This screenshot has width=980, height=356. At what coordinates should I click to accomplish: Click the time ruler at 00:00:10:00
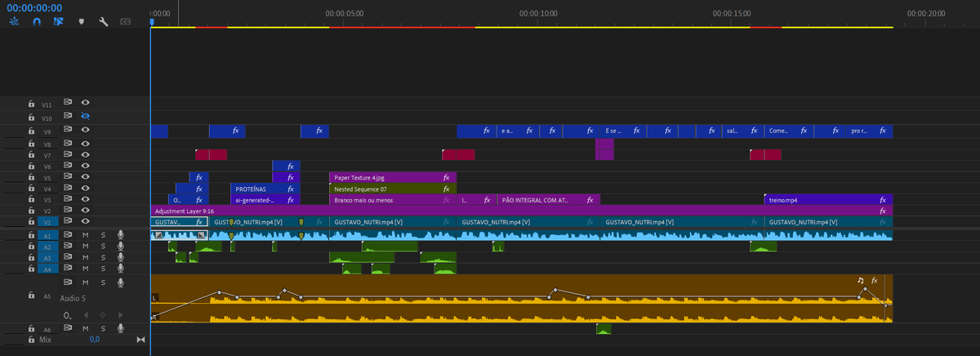(x=538, y=14)
